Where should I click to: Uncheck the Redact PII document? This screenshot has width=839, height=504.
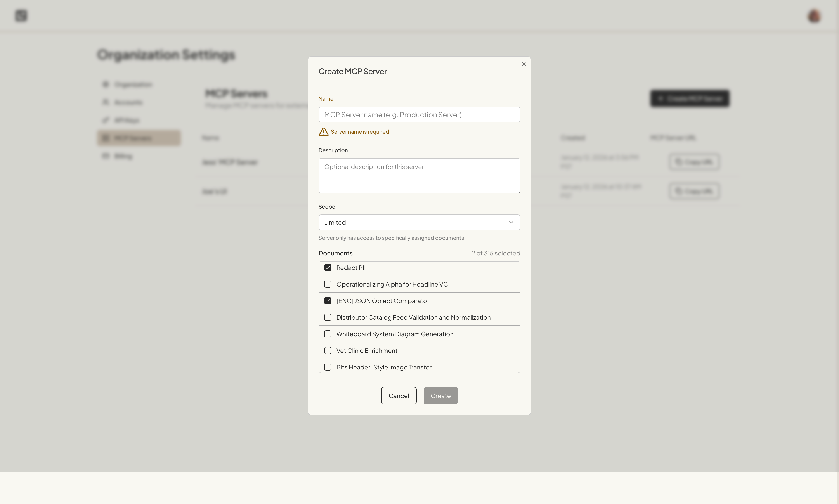pos(327,267)
